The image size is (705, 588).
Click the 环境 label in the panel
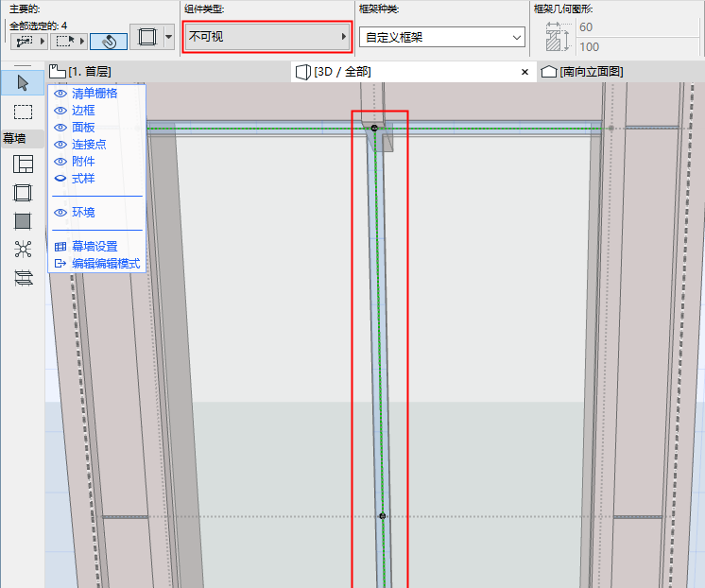83,213
